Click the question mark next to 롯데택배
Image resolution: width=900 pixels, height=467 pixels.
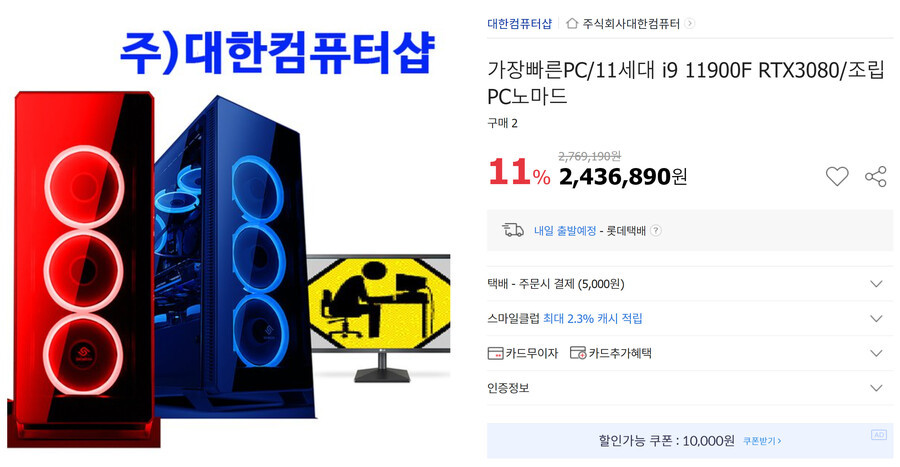click(655, 231)
